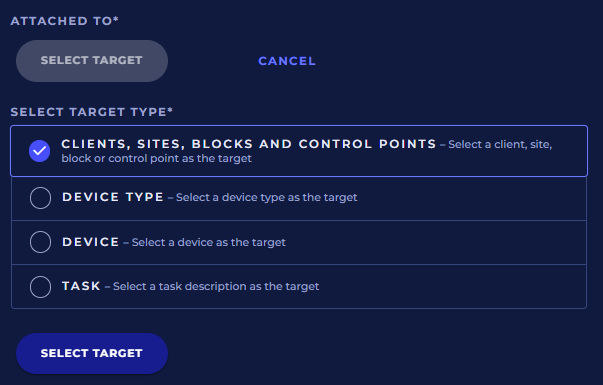Click empty space in the Device Type row

click(x=469, y=198)
